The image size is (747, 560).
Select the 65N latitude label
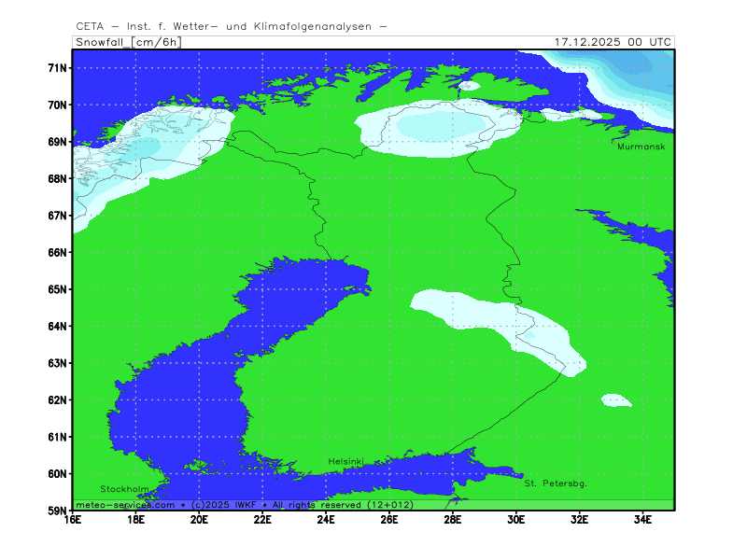[x=57, y=289]
